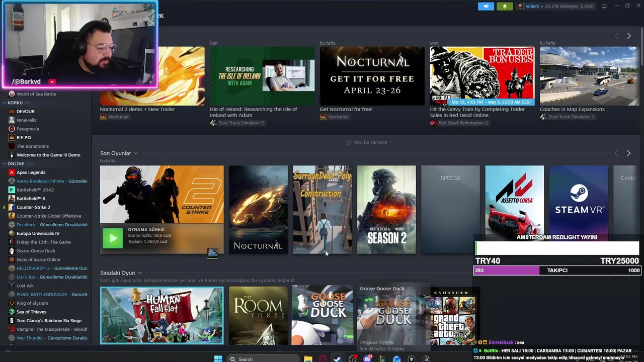Select Friday the 13th: The Game
Image resolution: width=644 pixels, height=362 pixels.
coord(44,242)
